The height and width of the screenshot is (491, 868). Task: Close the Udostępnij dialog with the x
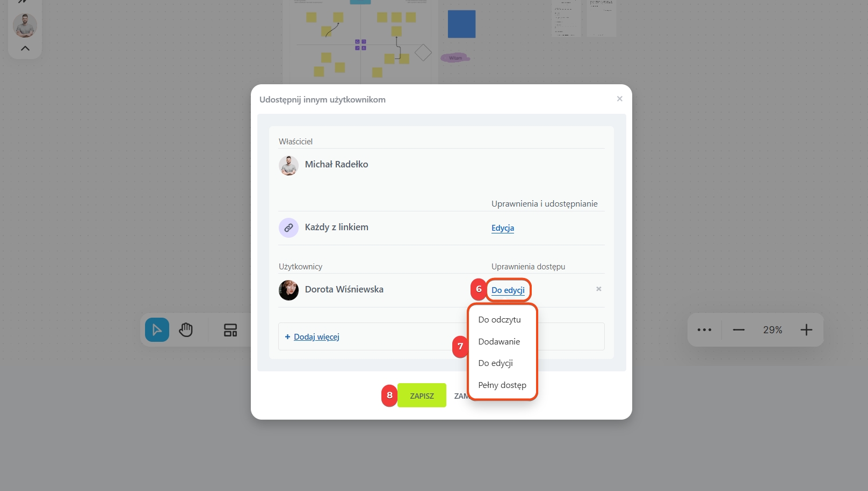619,99
